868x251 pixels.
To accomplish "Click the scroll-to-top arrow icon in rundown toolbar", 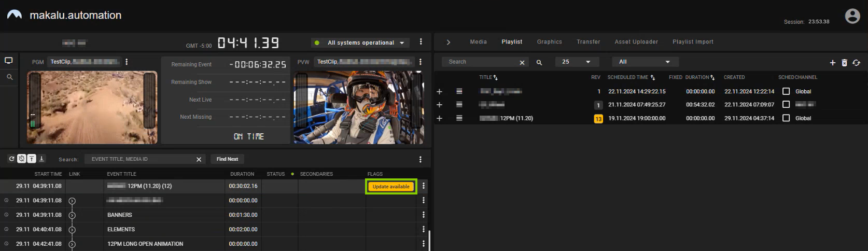I will [x=32, y=159].
